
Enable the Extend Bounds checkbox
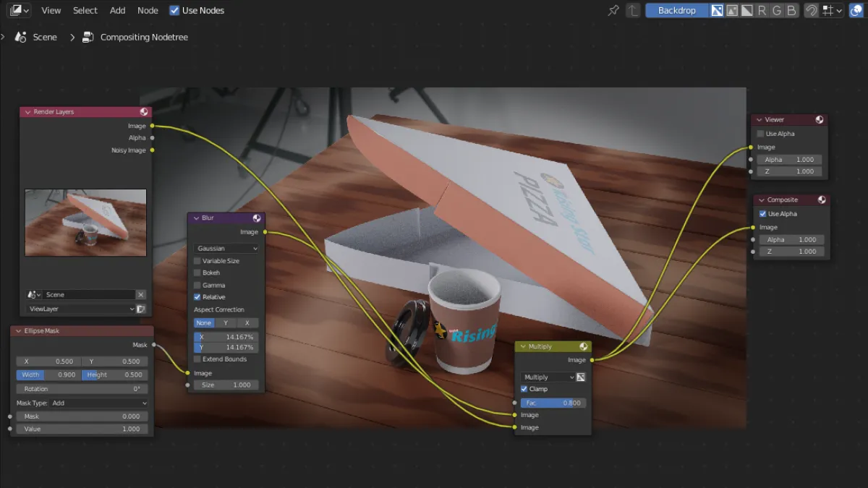[x=197, y=359]
